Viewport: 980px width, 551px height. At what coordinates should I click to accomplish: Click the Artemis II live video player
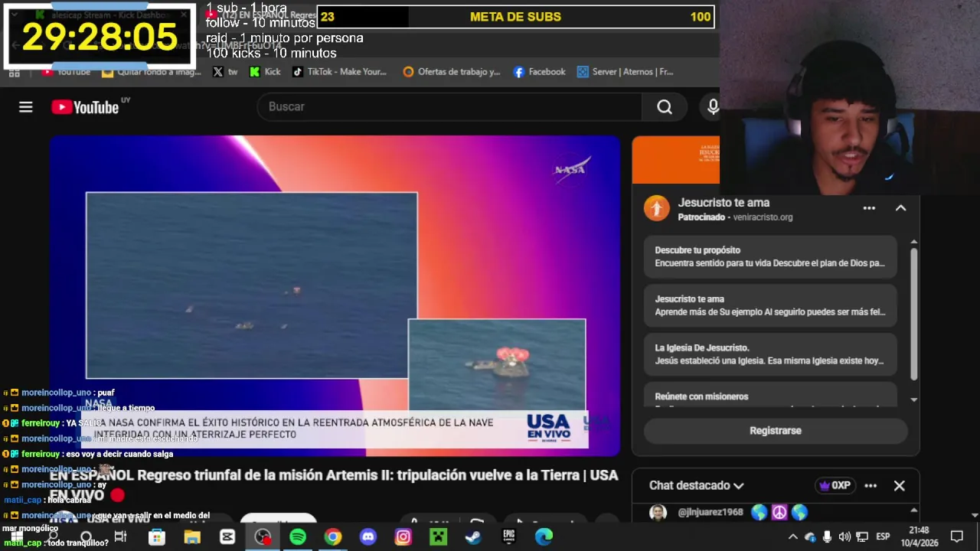(335, 295)
